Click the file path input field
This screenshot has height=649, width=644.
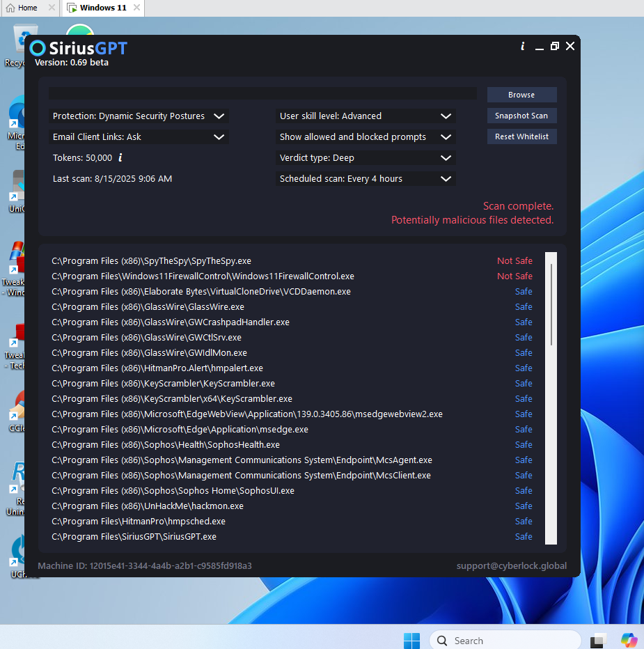coord(262,93)
